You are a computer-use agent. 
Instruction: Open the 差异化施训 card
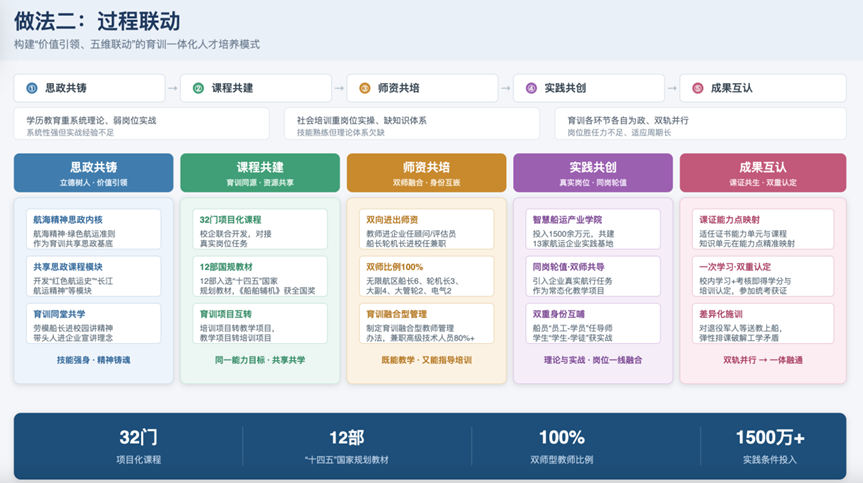(763, 323)
